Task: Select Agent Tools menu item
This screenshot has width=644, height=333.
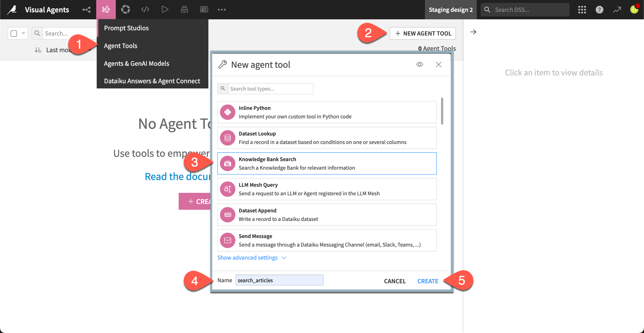Action: point(120,46)
